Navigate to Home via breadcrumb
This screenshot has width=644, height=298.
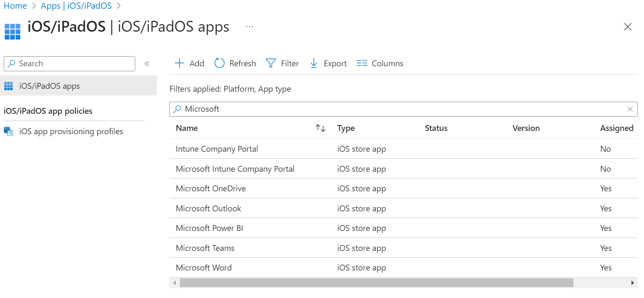point(15,5)
